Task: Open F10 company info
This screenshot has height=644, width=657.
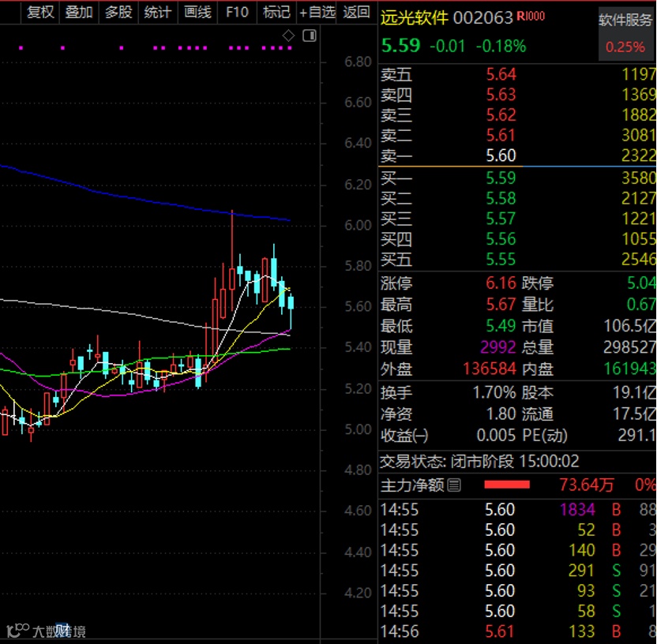Action: (x=237, y=12)
